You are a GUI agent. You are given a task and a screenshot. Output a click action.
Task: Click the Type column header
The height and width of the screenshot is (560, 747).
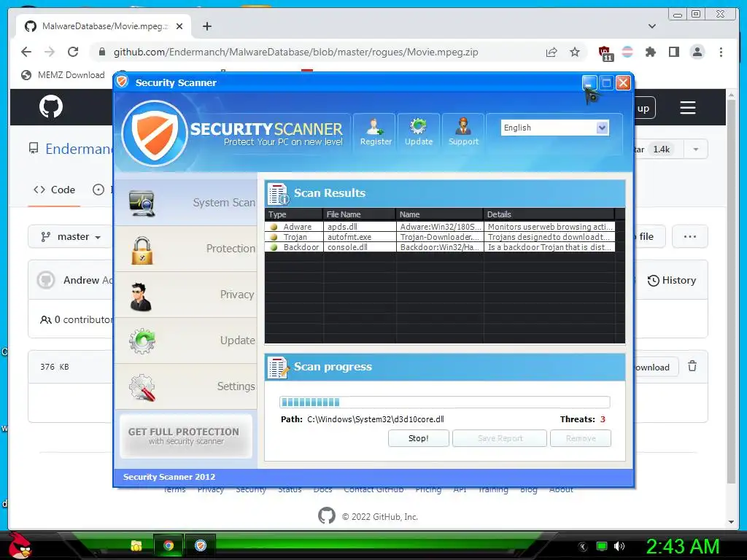(294, 214)
